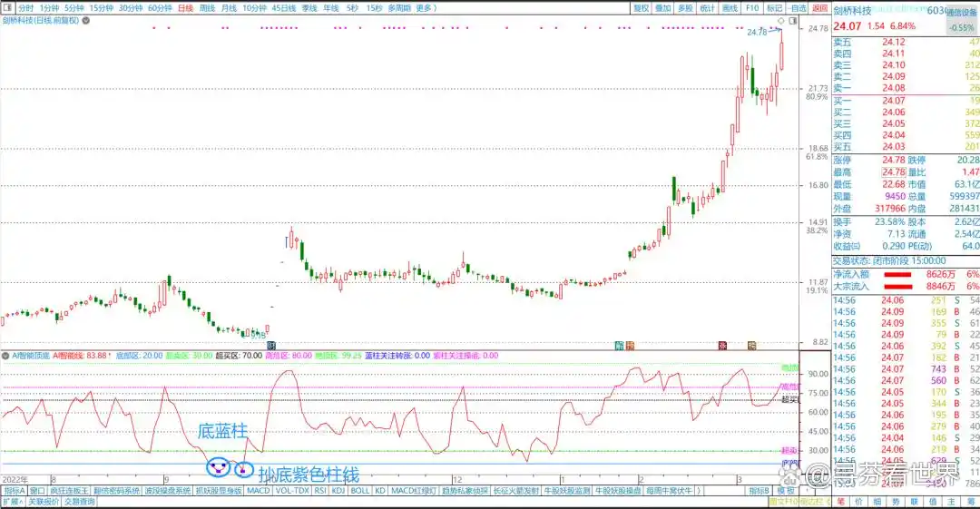This screenshot has height=509, width=980.
Task: Expand 更多 period options
Action: [425, 8]
